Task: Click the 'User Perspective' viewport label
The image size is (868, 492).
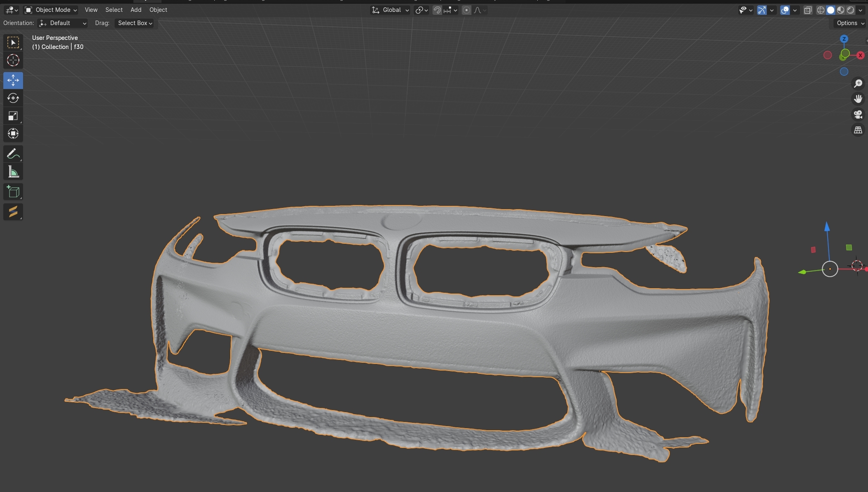Action: [x=55, y=38]
